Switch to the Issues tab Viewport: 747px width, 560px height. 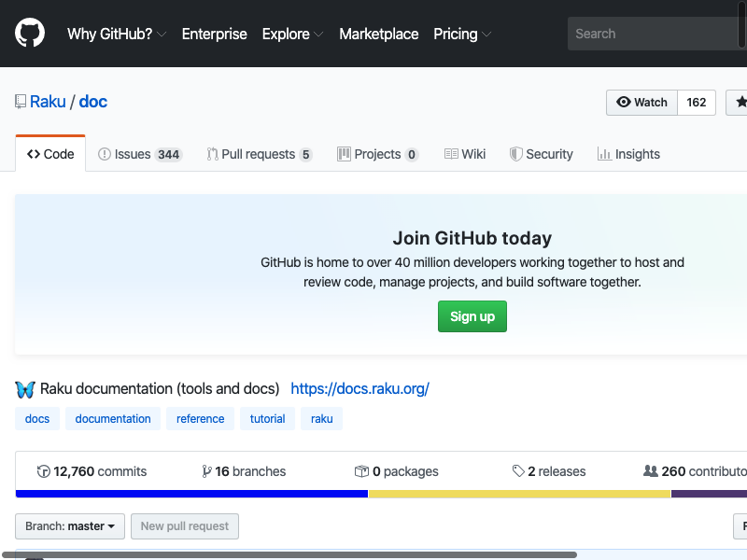(x=140, y=154)
